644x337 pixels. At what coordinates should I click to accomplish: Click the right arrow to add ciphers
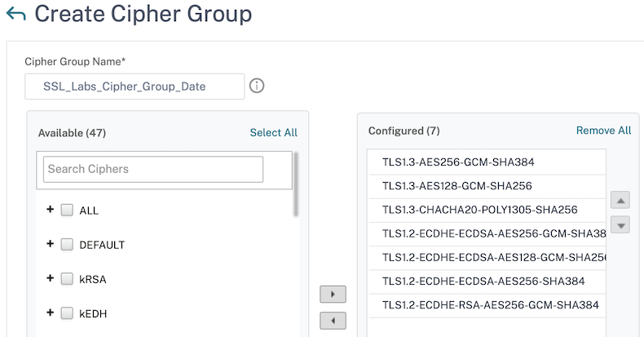(333, 294)
